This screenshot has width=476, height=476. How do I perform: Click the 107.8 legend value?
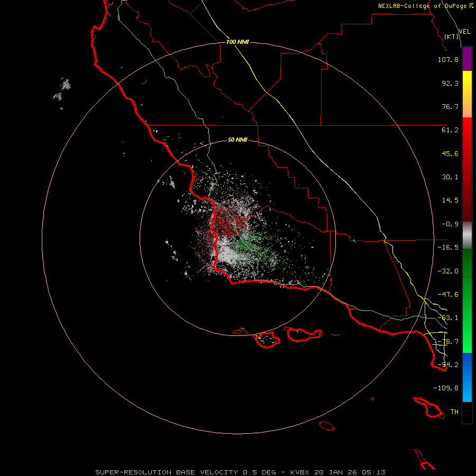(x=448, y=59)
